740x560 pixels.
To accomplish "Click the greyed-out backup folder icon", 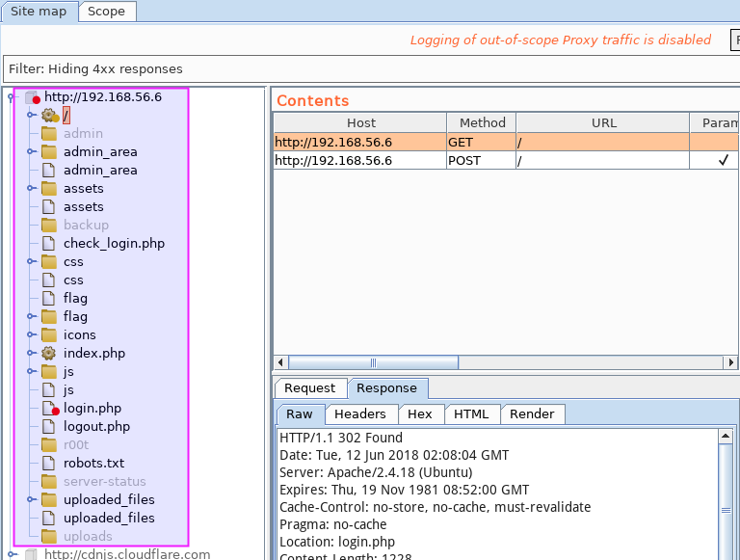I will [48, 226].
